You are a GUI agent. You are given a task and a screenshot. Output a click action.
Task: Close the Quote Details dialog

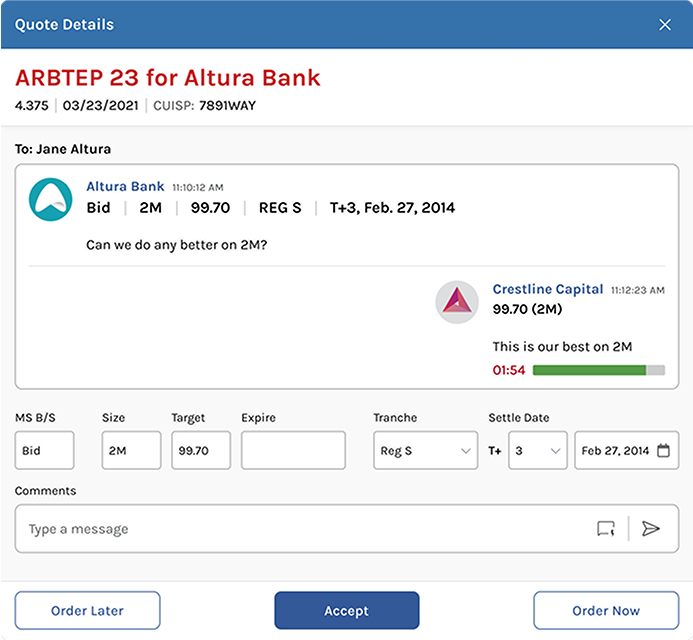(x=665, y=25)
